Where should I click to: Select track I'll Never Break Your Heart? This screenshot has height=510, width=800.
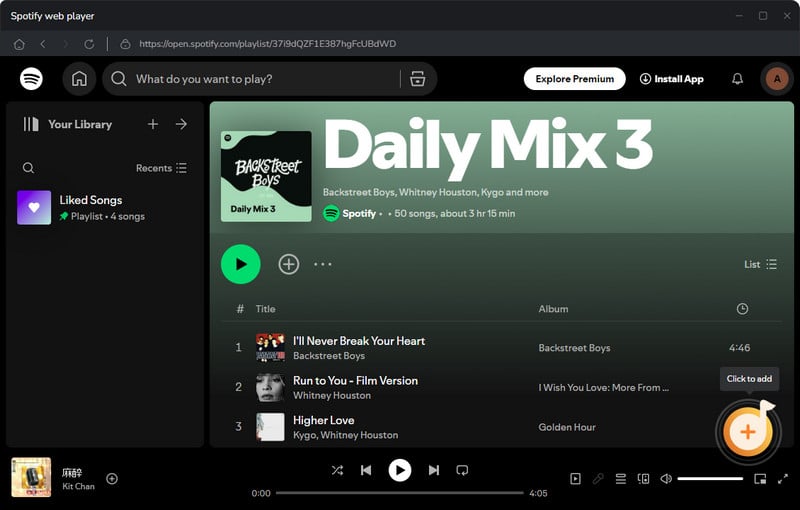359,341
